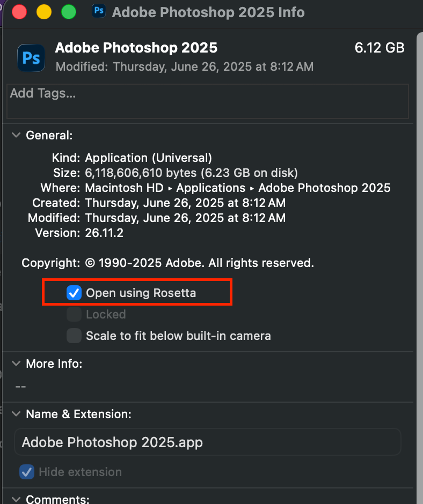Click the 6.12 GB size label
This screenshot has height=504, width=423.
(379, 48)
